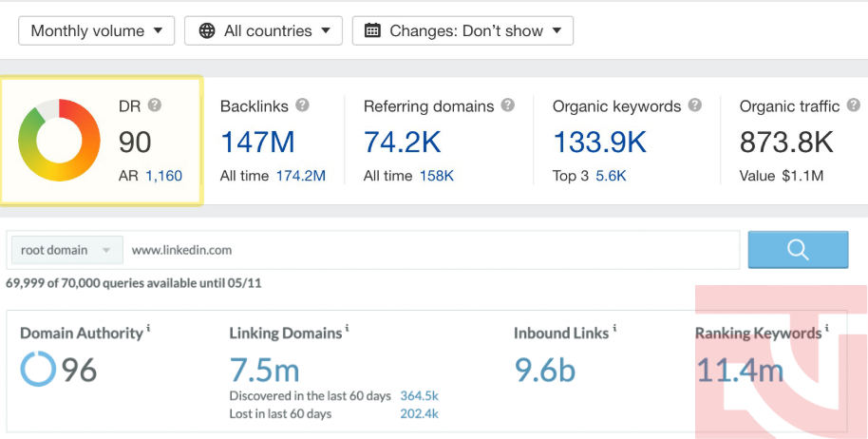The image size is (868, 439).
Task: Open the All time 158K referring domains link
Action: pyautogui.click(x=437, y=176)
